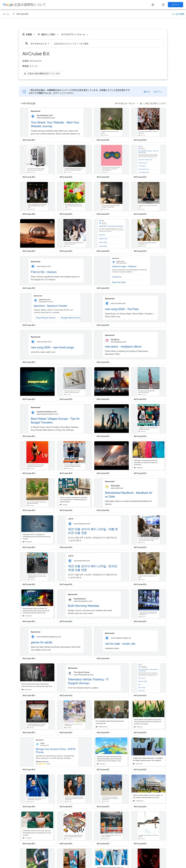Open the 'new song 2024 - YouTube' ad

(130, 310)
